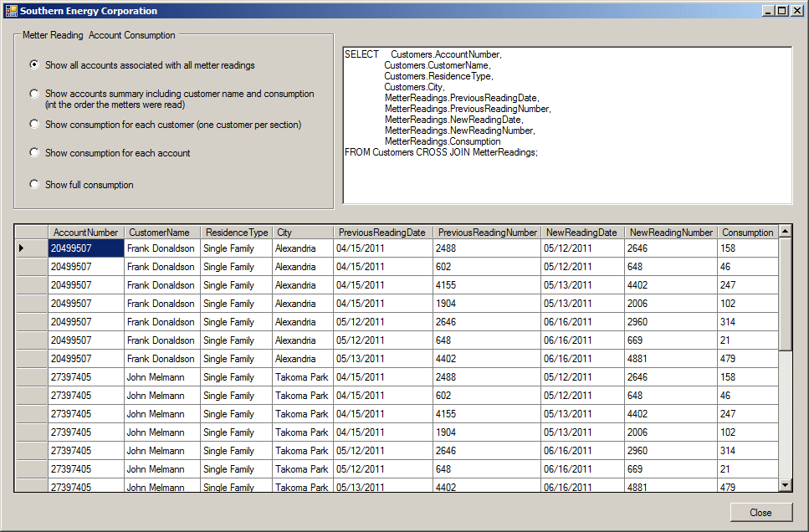
Task: Click the first Takoma Park city cell
Action: pyautogui.click(x=303, y=377)
